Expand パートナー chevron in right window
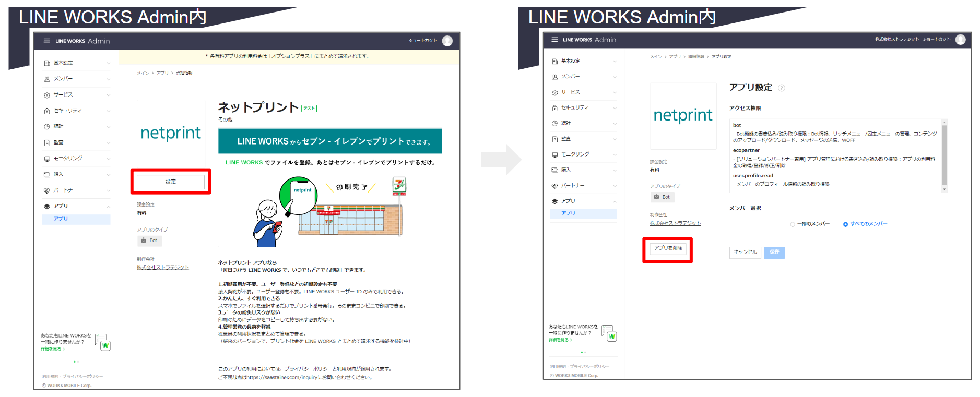The image size is (980, 397). (615, 186)
